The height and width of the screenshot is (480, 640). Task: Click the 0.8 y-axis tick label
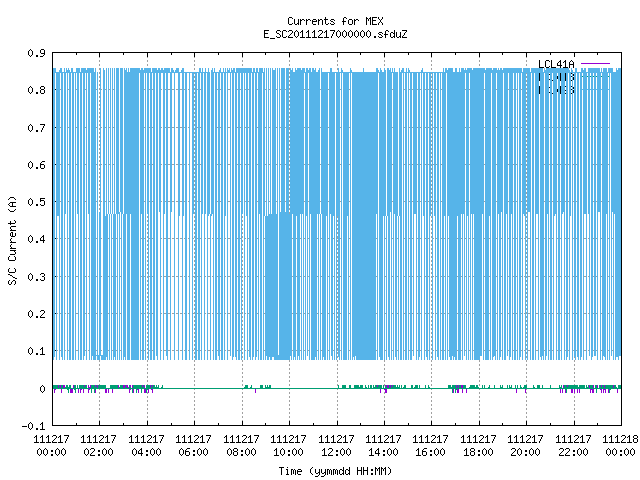pyautogui.click(x=36, y=90)
